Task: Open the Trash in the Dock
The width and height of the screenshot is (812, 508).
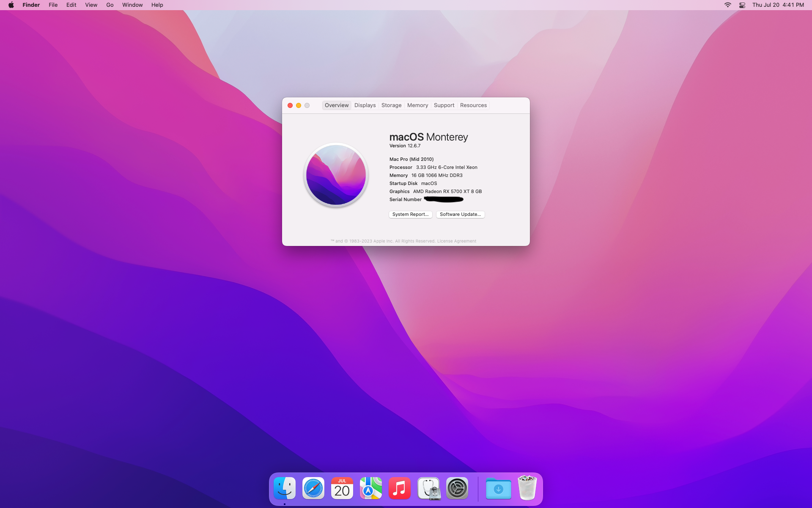Action: [527, 489]
